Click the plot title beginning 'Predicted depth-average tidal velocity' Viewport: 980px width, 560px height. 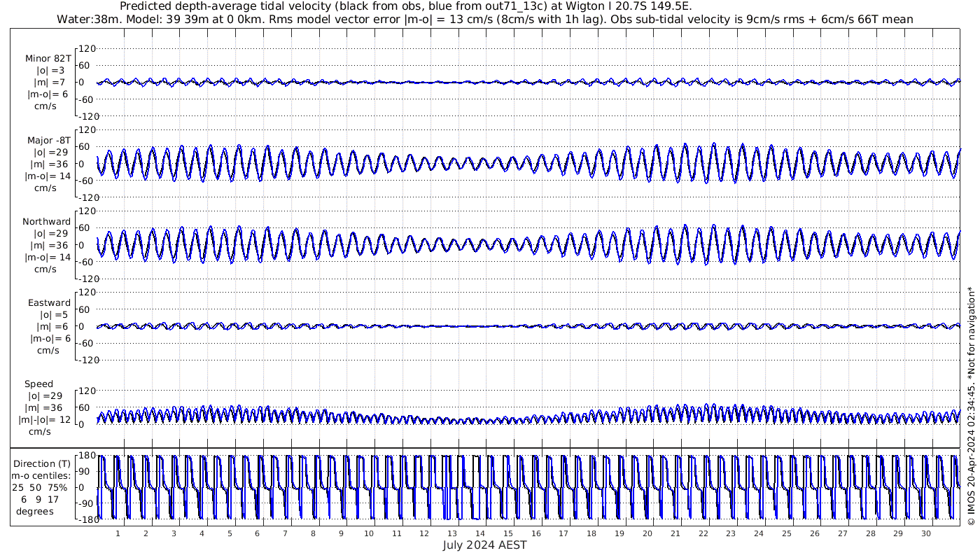point(406,6)
